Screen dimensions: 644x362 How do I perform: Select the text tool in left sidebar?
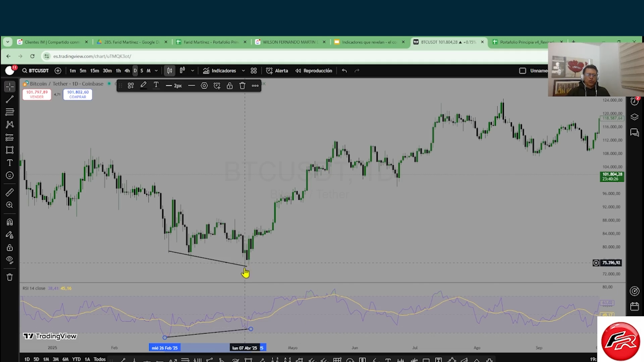pos(10,163)
